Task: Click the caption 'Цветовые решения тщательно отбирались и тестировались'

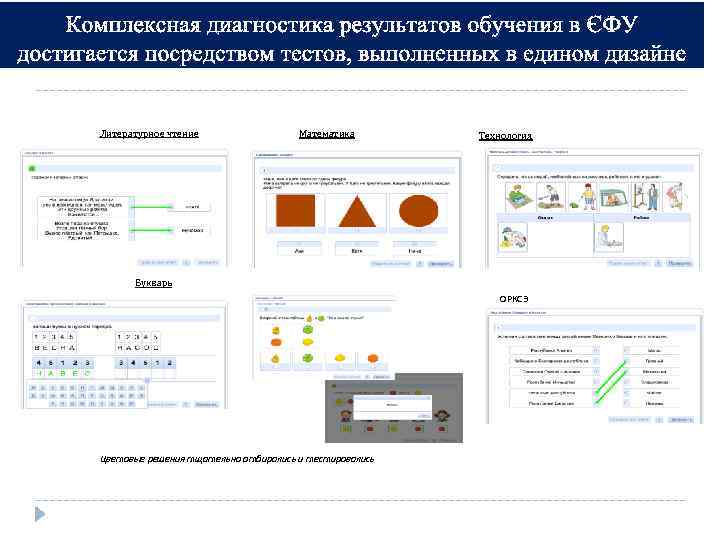Action: pyautogui.click(x=237, y=459)
